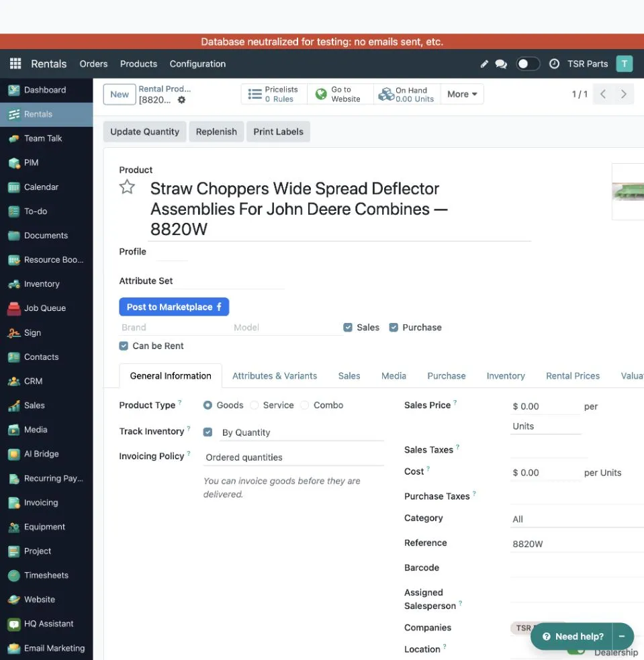Open HQ Assistant in sidebar

(46, 624)
